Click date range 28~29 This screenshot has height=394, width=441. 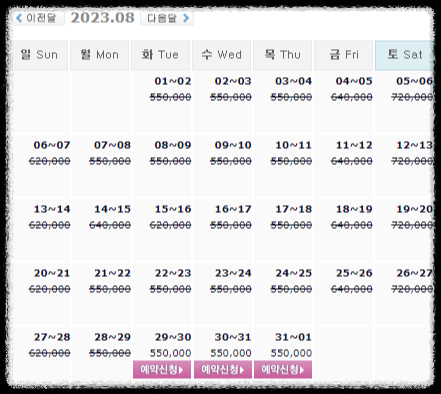tap(112, 337)
